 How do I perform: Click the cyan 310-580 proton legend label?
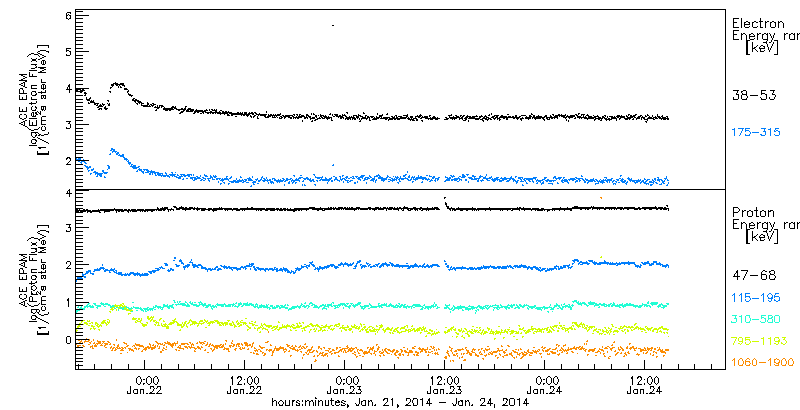pyautogui.click(x=756, y=320)
